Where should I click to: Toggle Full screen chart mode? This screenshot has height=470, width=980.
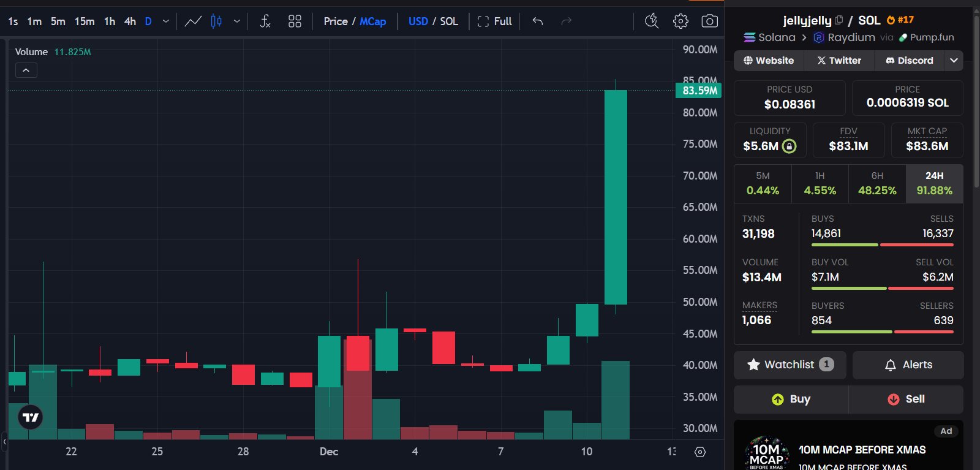[x=495, y=21]
